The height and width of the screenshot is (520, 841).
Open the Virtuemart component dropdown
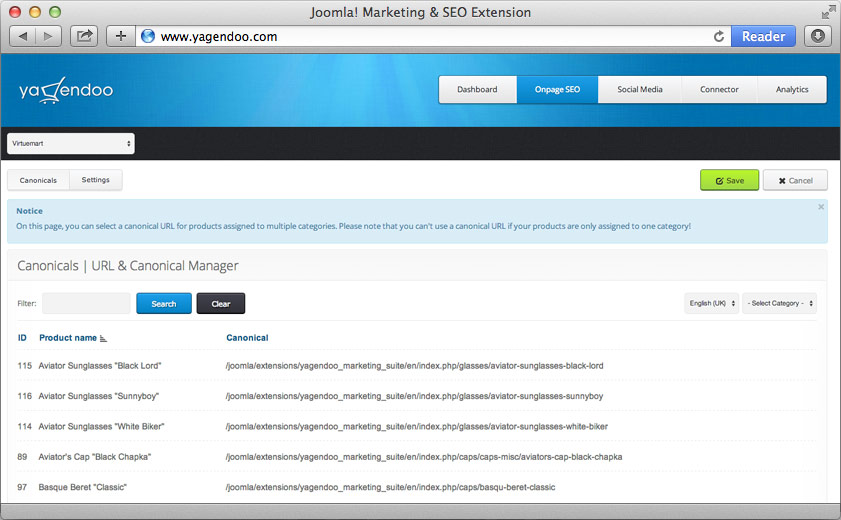click(71, 144)
